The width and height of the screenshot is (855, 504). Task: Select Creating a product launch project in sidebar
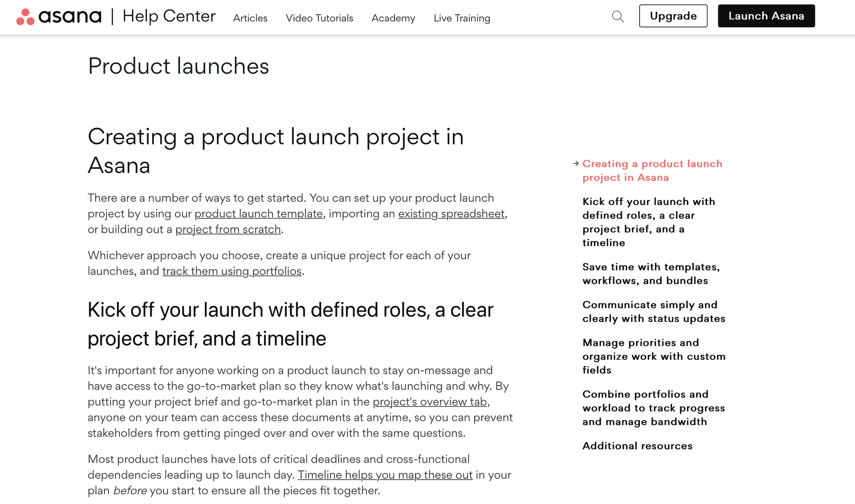tap(652, 170)
